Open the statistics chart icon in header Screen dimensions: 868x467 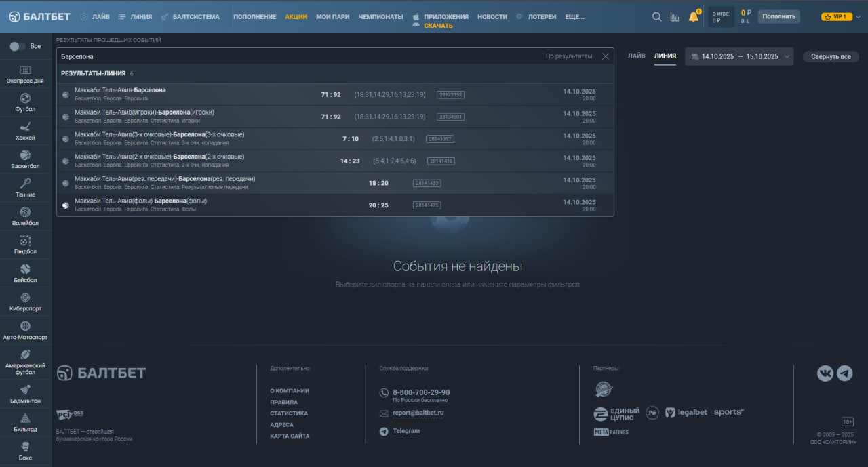click(675, 17)
